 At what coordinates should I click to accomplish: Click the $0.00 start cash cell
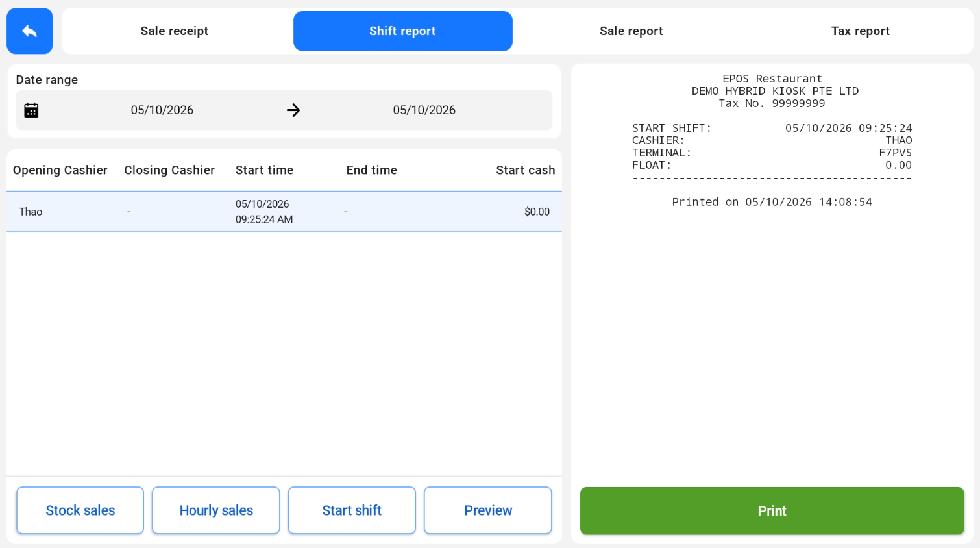pos(537,212)
